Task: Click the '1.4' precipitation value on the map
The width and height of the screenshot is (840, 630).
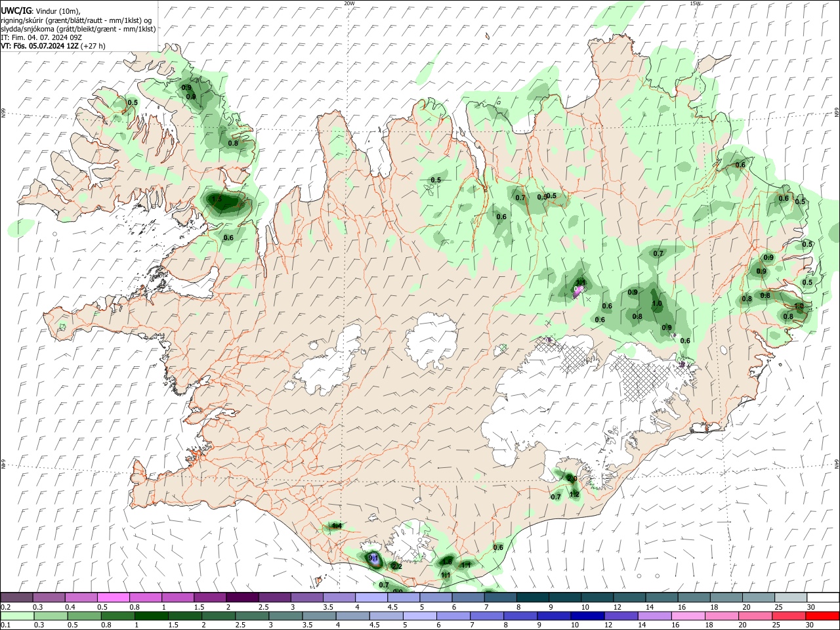Action: [337, 526]
